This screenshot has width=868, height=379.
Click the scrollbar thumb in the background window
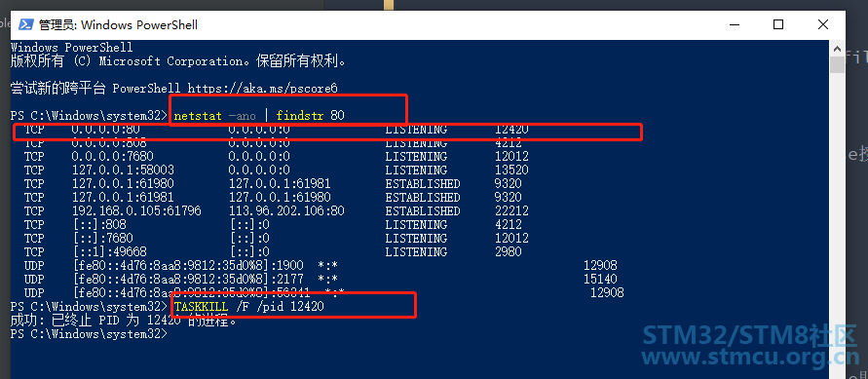838,64
